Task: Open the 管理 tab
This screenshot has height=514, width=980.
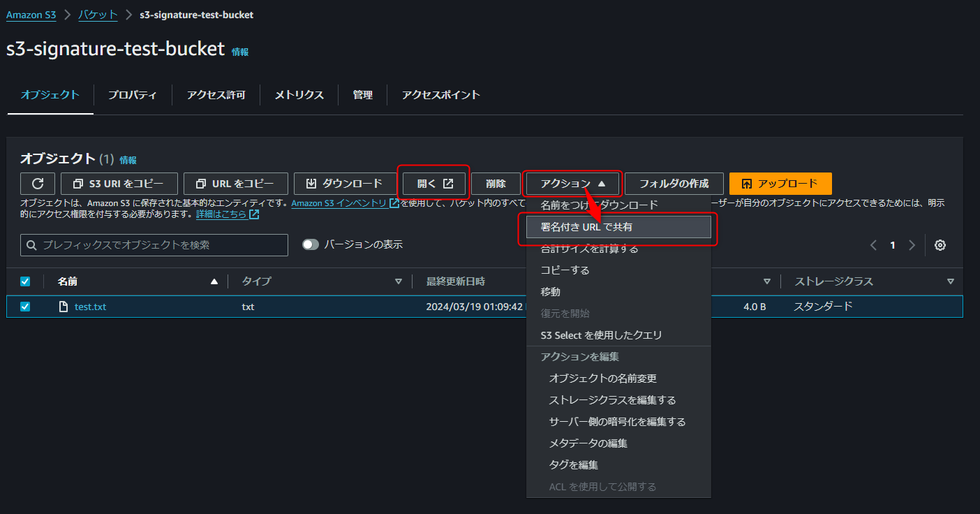Action: coord(362,95)
